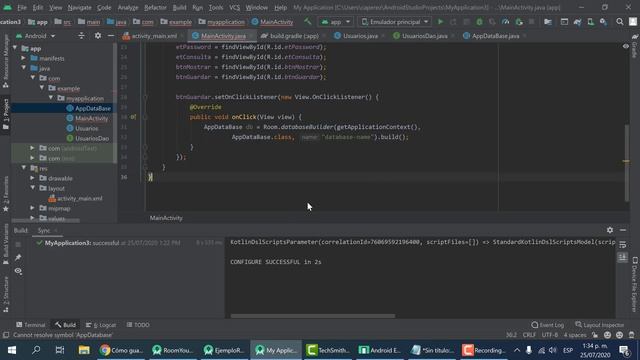640x360 pixels.
Task: Expand the drawable folder
Action: (33, 178)
